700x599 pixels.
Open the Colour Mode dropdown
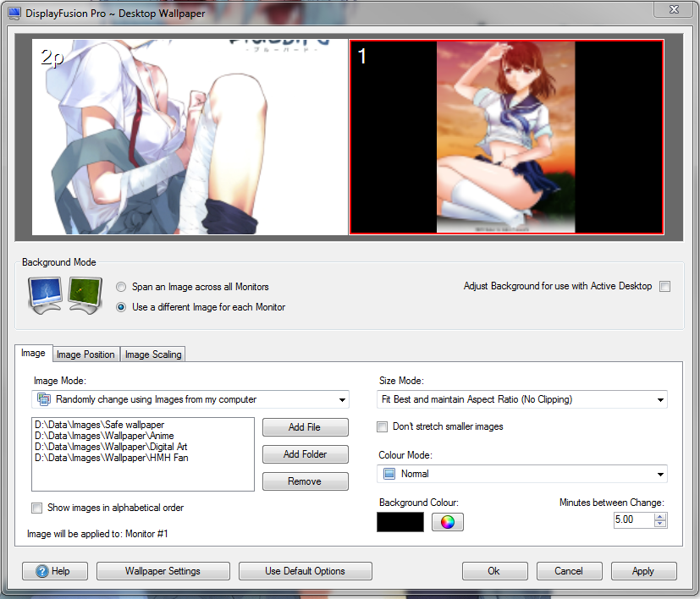pos(522,474)
